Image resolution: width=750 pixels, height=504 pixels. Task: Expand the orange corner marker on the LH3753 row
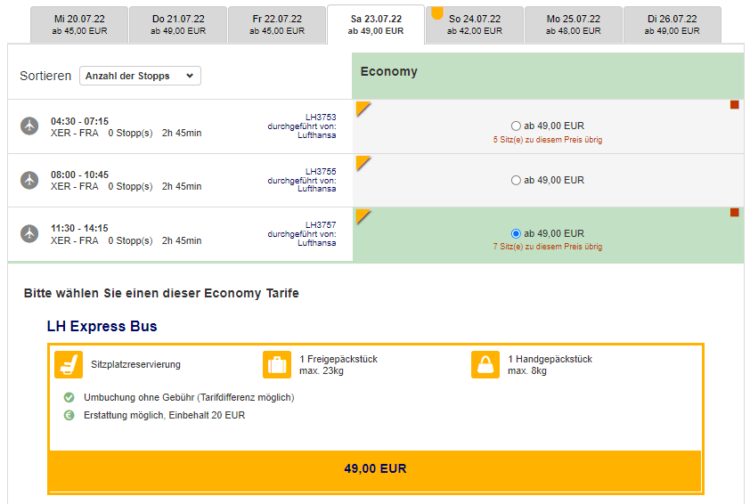point(362,108)
